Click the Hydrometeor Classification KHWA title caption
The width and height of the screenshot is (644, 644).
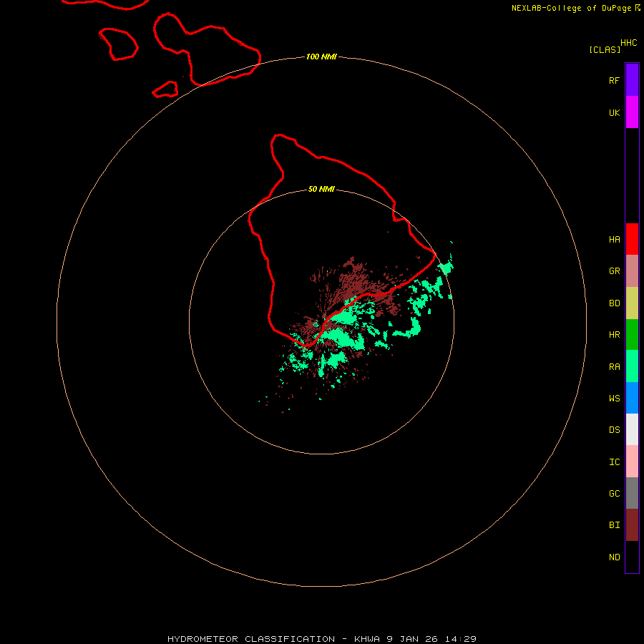(321, 639)
